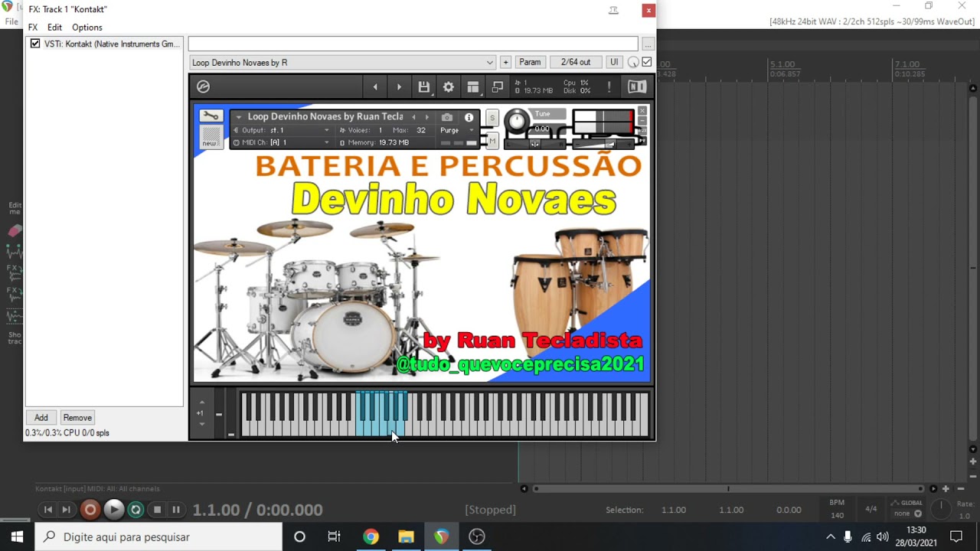Open instrument edit mode wrench icon

(211, 116)
